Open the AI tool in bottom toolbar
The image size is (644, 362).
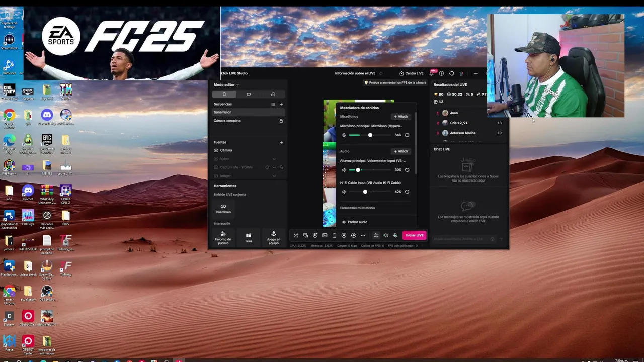pyautogui.click(x=315, y=235)
